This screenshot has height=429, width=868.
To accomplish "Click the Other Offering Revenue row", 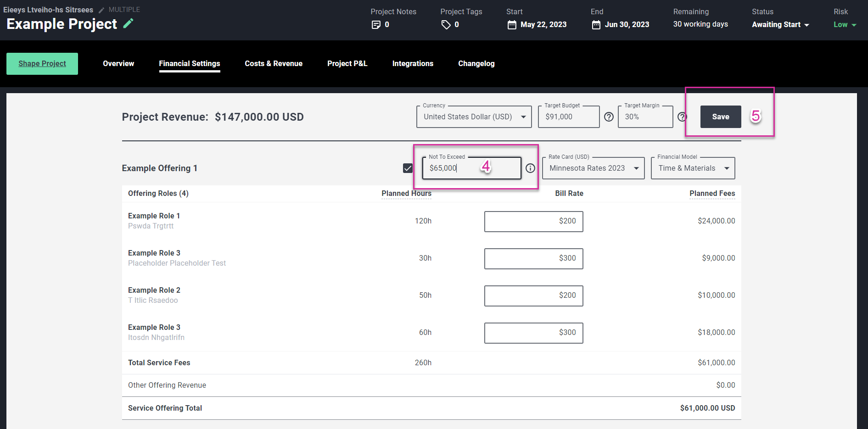I will 431,385.
